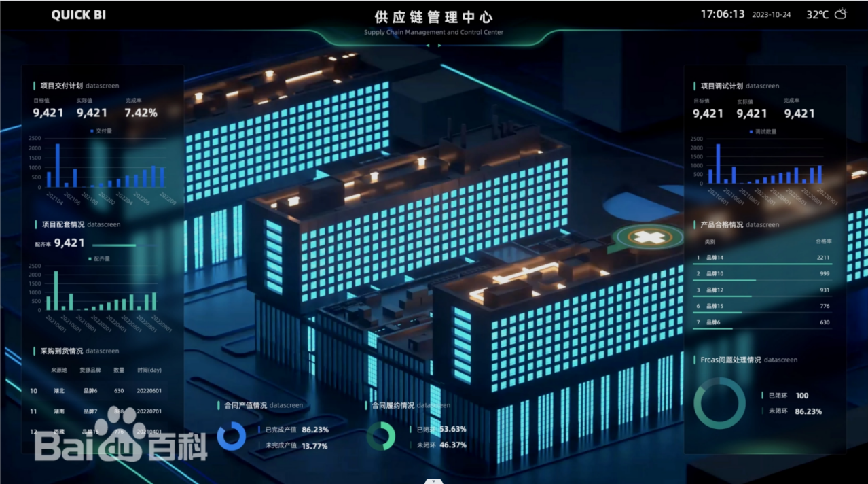
Task: Click the QUICK BI logo
Action: (79, 15)
